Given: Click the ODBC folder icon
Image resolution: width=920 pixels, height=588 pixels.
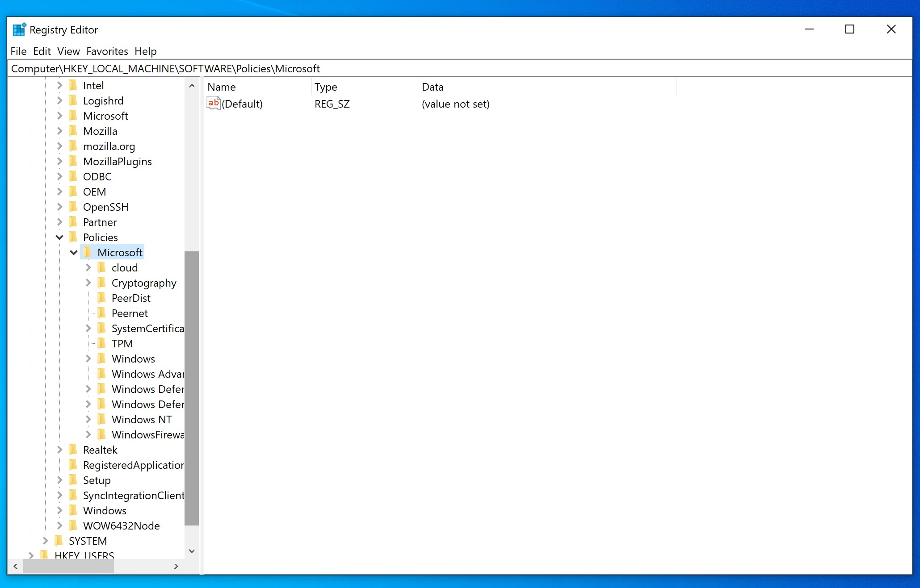Looking at the screenshot, I should (x=73, y=176).
